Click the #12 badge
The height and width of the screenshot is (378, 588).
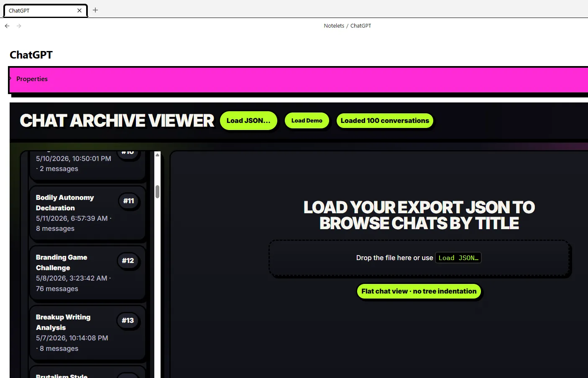point(128,261)
